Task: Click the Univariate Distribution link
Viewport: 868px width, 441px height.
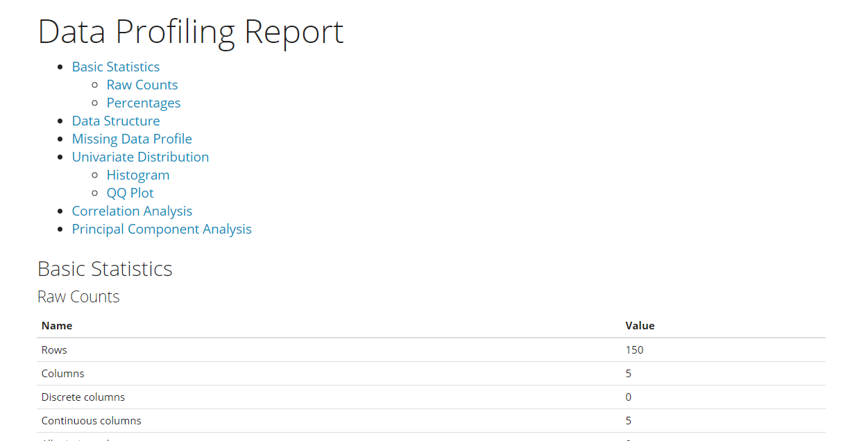Action: 140,157
